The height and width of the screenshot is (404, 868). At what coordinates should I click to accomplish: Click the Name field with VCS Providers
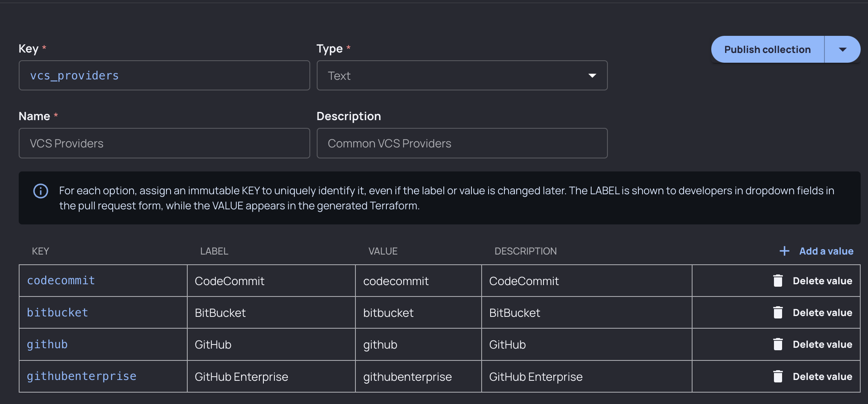[164, 143]
